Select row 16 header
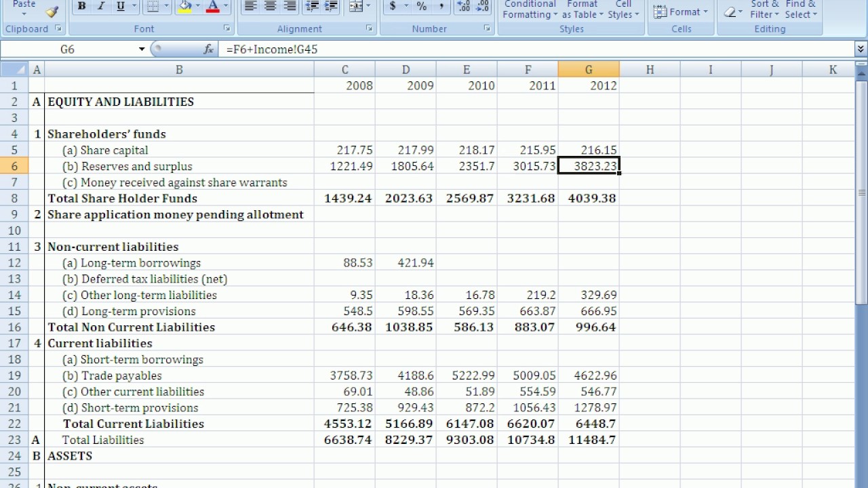Image resolution: width=868 pixels, height=488 pixels. 14,327
